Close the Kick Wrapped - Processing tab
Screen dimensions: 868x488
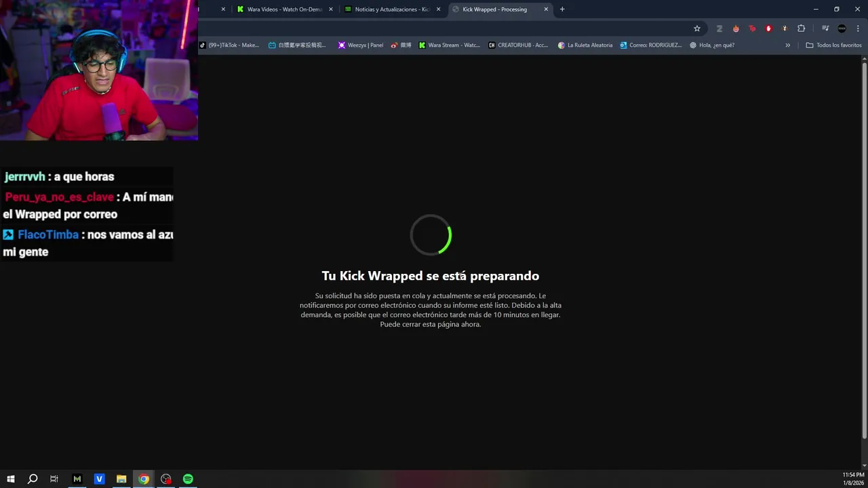click(546, 9)
